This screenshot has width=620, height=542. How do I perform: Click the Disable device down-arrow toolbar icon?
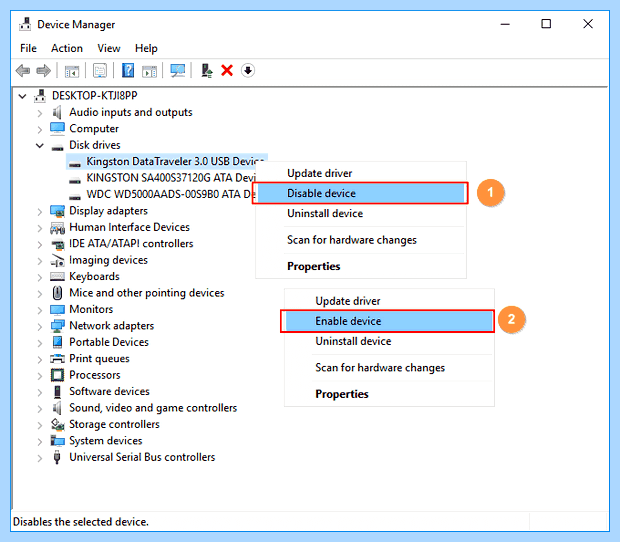click(x=248, y=71)
